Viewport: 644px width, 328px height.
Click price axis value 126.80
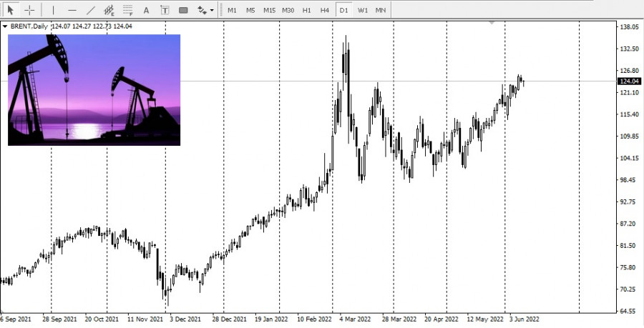coord(629,71)
